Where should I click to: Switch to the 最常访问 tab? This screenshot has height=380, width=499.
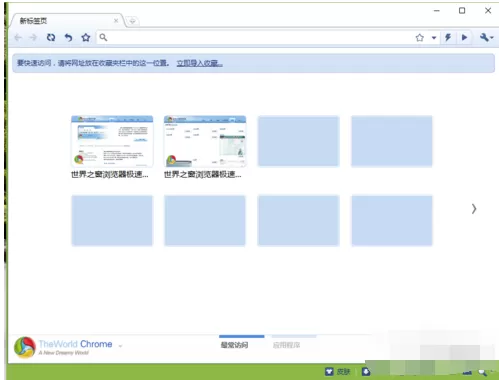235,345
